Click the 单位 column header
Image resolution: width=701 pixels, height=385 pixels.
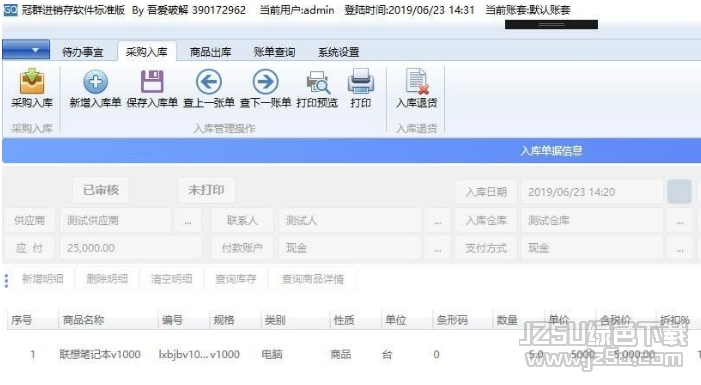click(406, 320)
